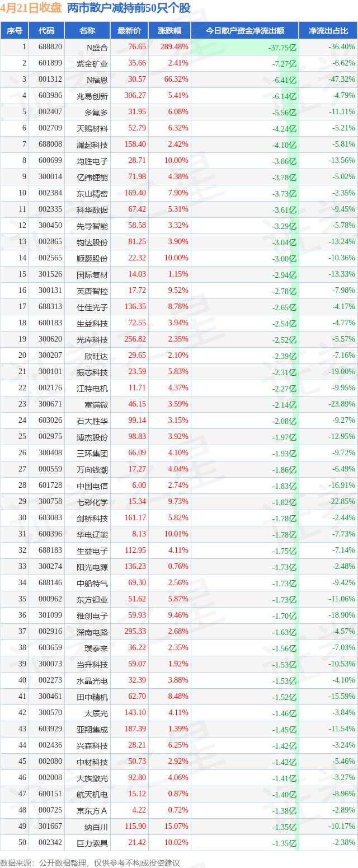
Task: Click the 净流出占比 column header
Action: click(328, 31)
